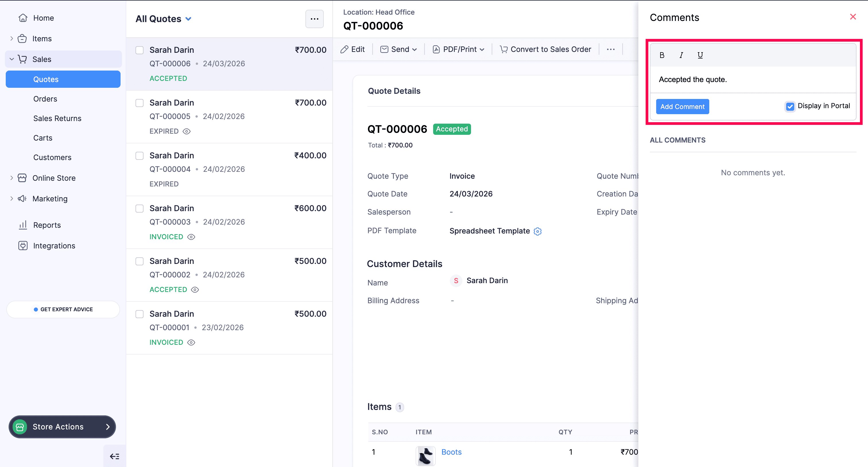This screenshot has height=467, width=868.
Task: Open the toolbar's more actions ellipsis
Action: click(611, 50)
